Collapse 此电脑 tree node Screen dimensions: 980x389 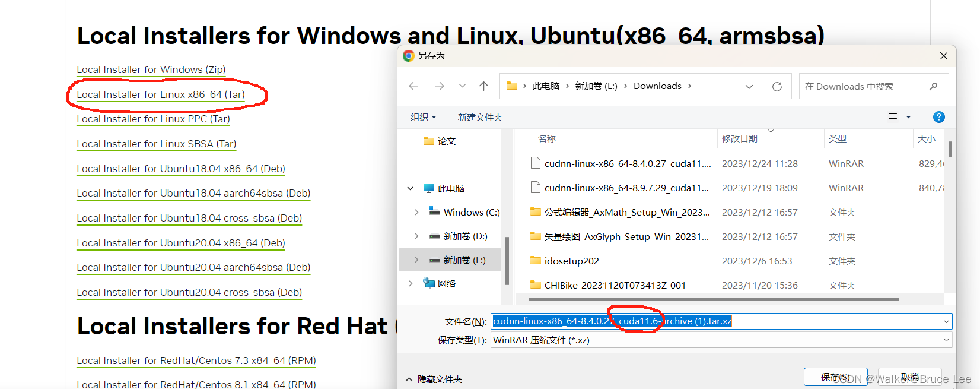point(411,188)
